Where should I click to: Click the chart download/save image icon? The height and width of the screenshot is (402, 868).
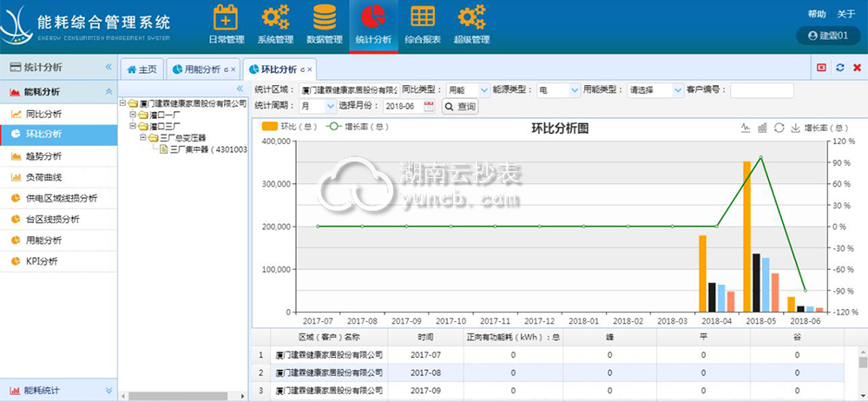coord(796,128)
